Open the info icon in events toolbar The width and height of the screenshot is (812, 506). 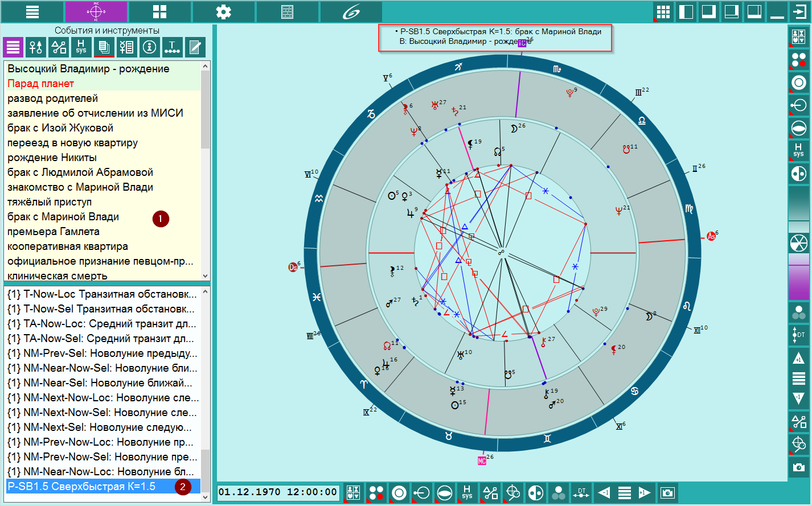[150, 47]
